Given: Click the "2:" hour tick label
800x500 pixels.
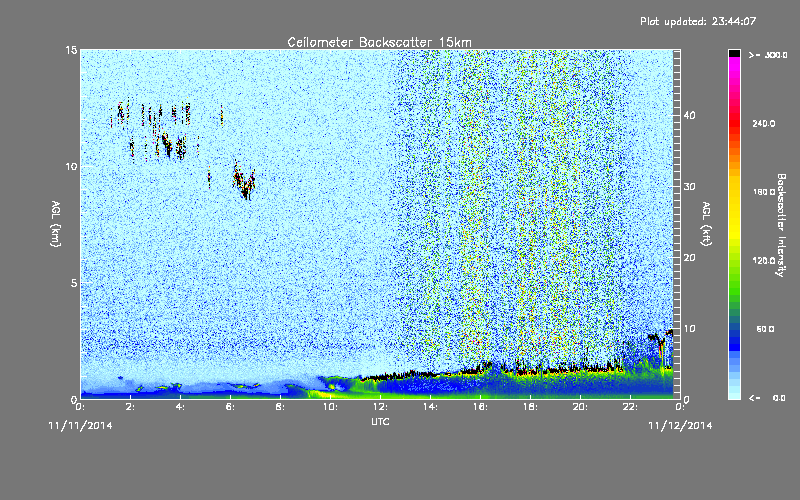Looking at the screenshot, I should point(131,407).
